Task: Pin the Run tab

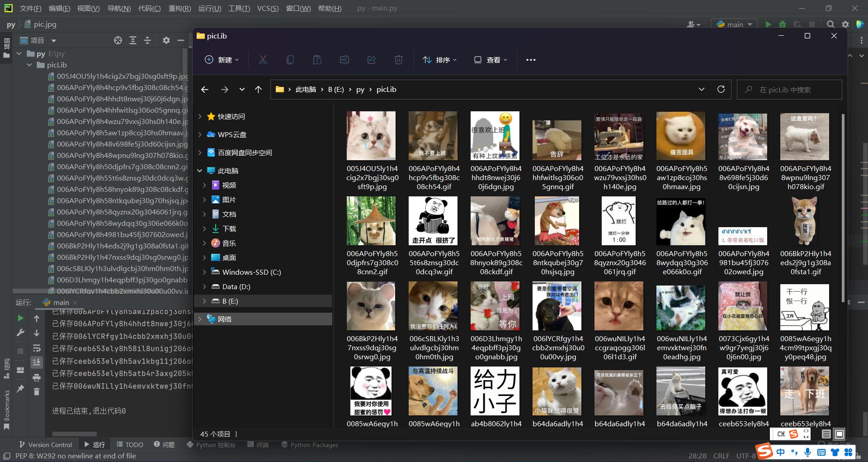Action: pos(20,389)
